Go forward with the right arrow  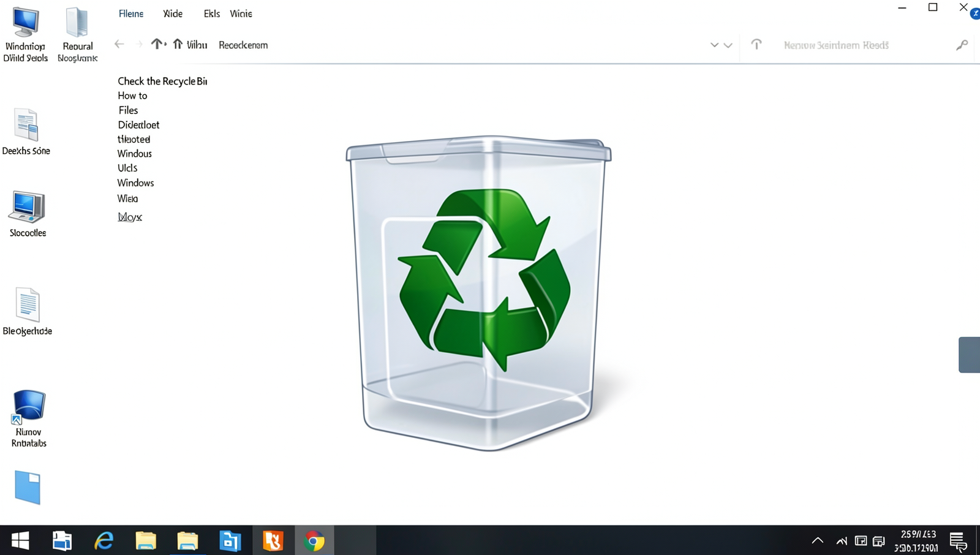[x=139, y=44]
